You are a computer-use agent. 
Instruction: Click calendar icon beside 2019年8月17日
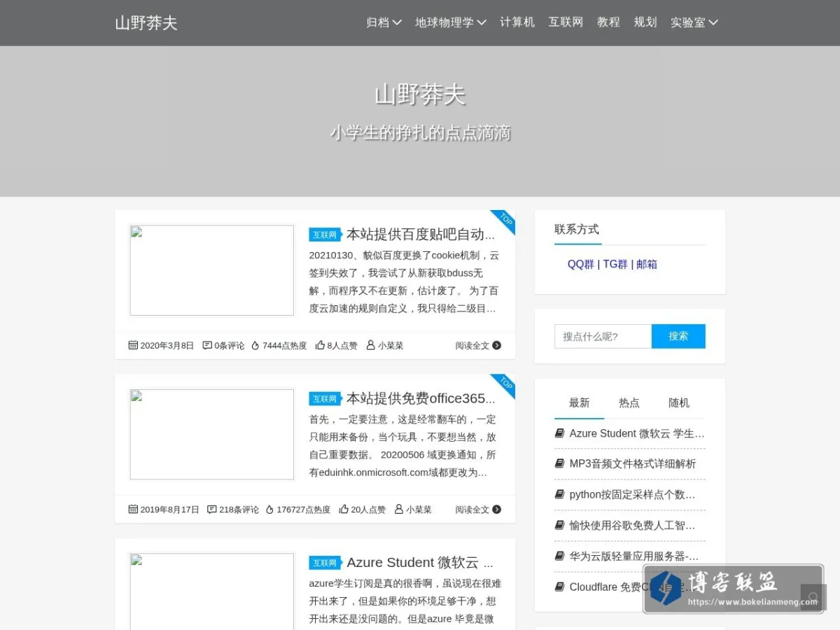(133, 509)
